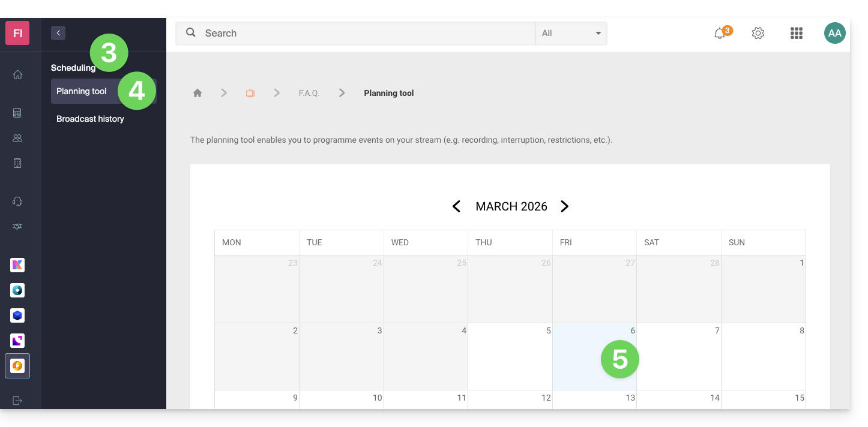The image size is (868, 427).
Task: Open the headset support icon
Action: pos(17,202)
